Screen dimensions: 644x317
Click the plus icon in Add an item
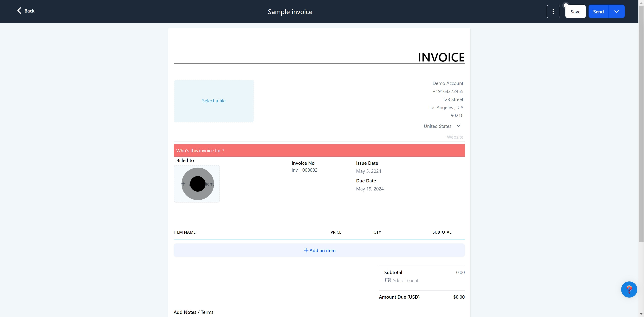point(306,250)
